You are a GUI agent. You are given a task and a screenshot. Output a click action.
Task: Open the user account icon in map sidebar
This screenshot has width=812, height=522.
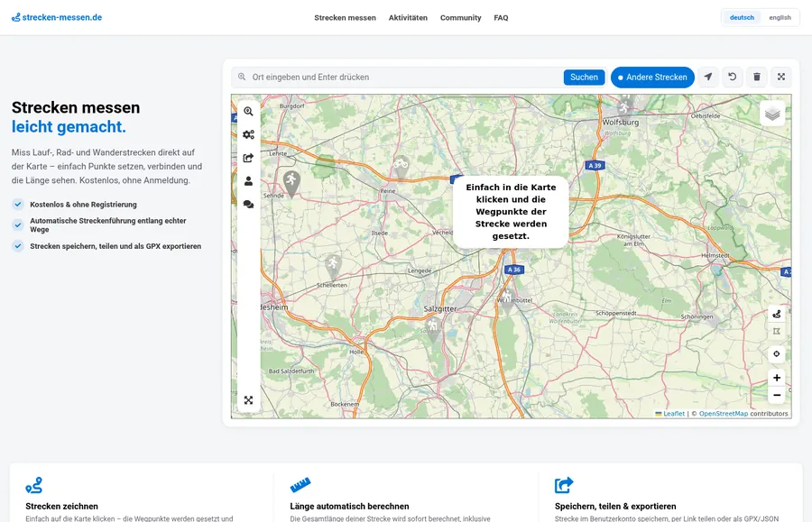tap(249, 181)
